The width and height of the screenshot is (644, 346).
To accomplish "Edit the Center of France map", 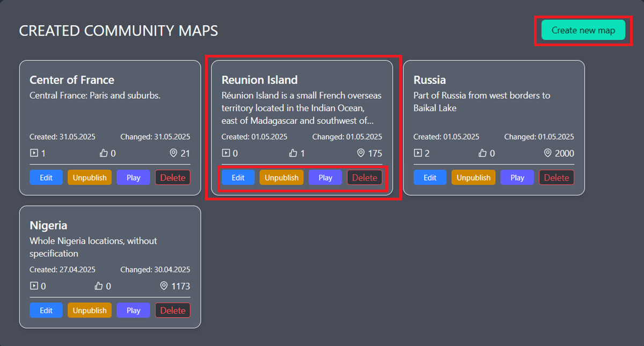I will pyautogui.click(x=46, y=177).
